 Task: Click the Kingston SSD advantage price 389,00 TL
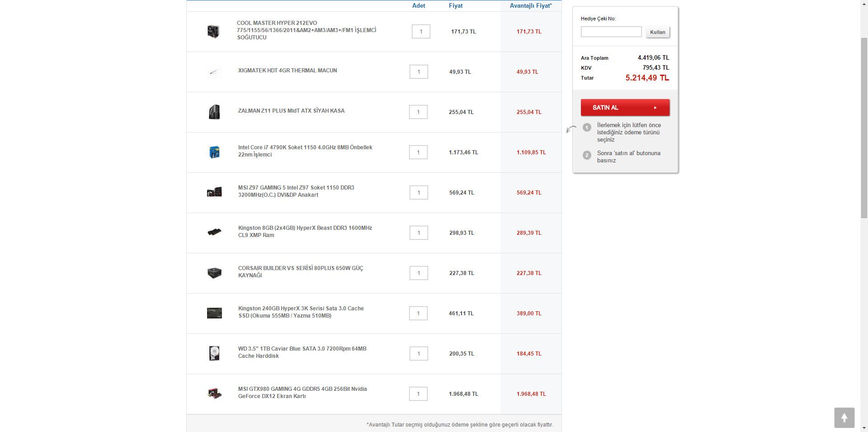pyautogui.click(x=529, y=313)
